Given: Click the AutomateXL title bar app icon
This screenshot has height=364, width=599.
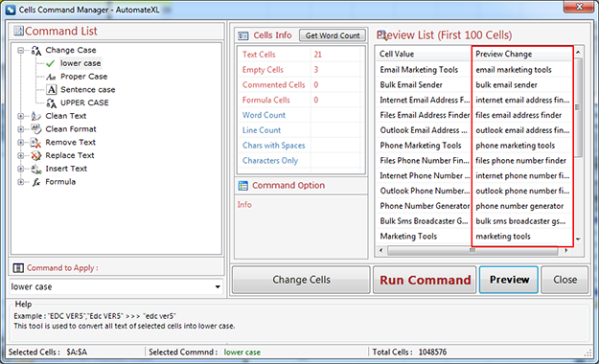Looking at the screenshot, I should click(11, 10).
